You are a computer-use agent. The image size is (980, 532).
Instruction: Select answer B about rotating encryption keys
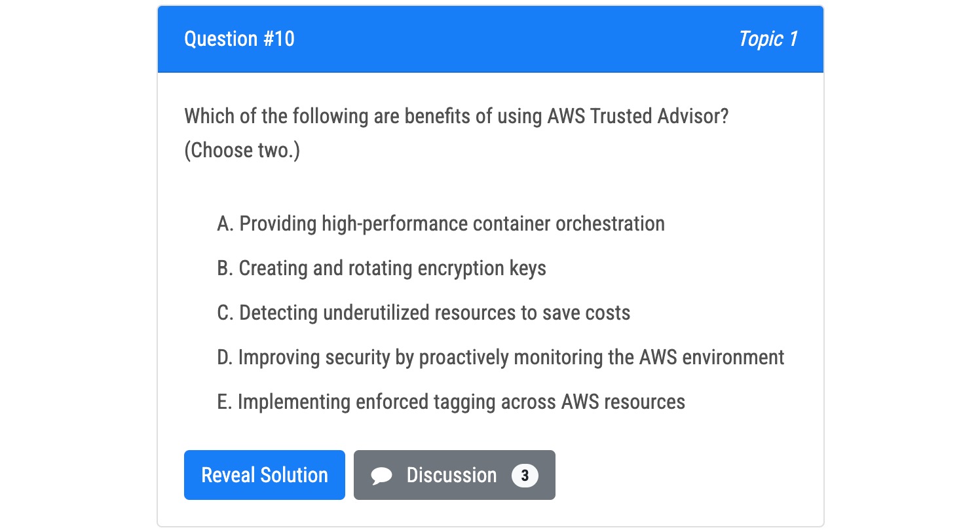(381, 269)
